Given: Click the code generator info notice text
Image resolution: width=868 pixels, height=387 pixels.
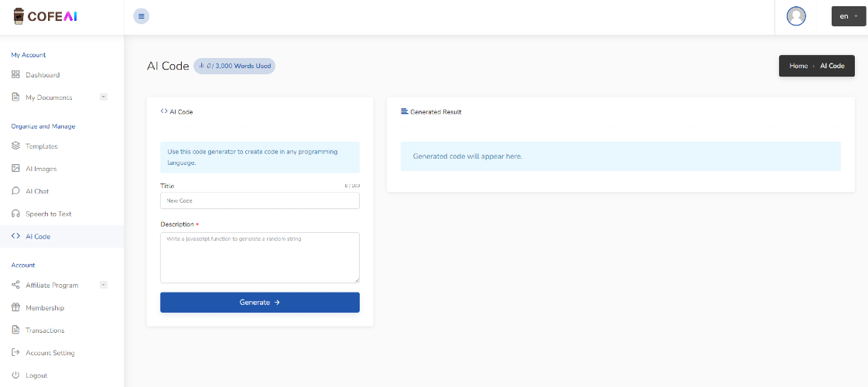Looking at the screenshot, I should (252, 157).
